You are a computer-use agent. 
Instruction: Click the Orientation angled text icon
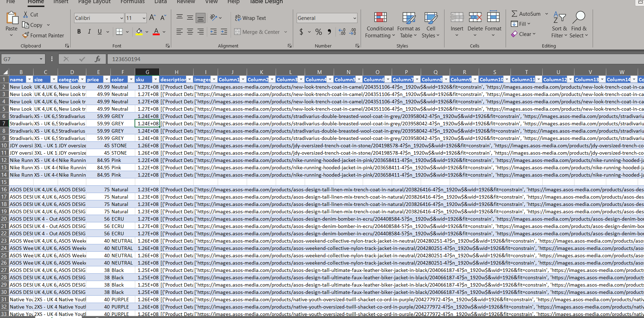214,17
